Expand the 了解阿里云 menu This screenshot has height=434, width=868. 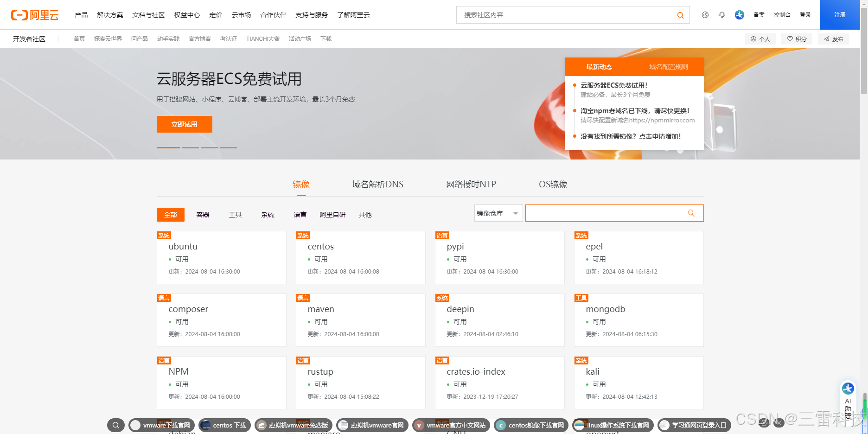353,15
